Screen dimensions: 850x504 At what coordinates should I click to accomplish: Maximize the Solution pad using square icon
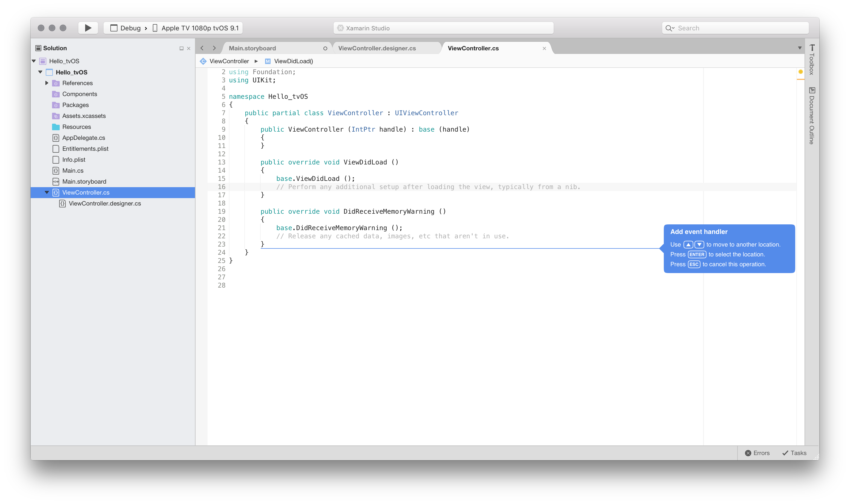[182, 48]
